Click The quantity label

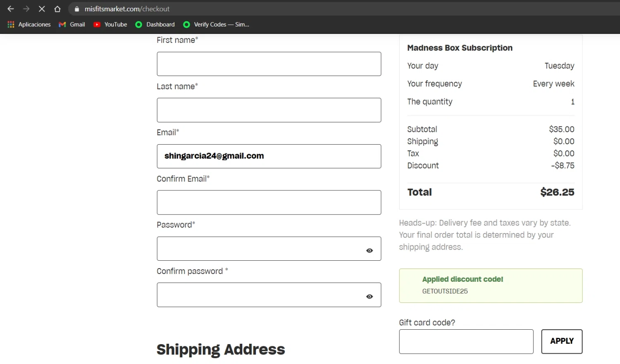point(430,102)
